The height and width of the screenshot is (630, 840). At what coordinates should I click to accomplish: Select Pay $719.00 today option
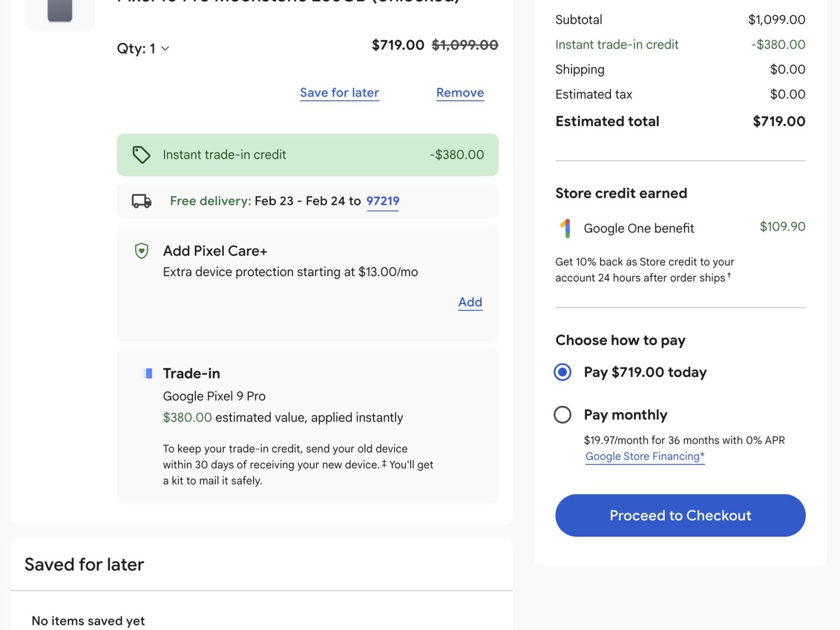pyautogui.click(x=562, y=372)
